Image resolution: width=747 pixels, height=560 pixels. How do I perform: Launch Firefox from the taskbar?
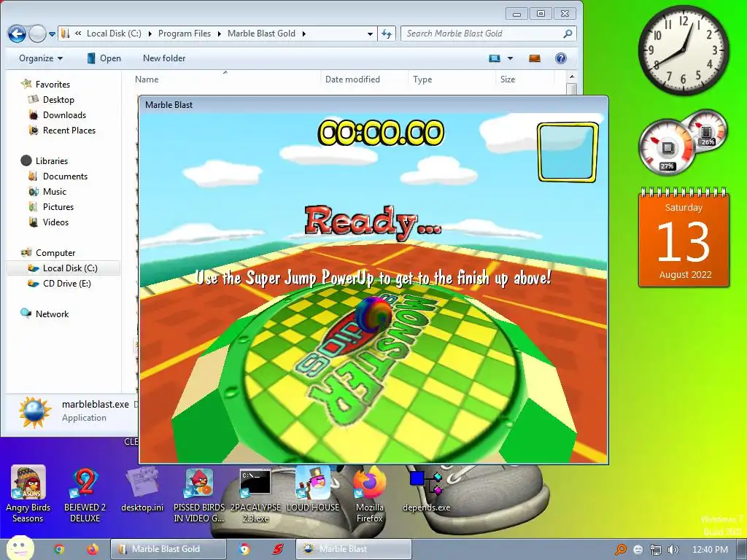[x=93, y=549]
